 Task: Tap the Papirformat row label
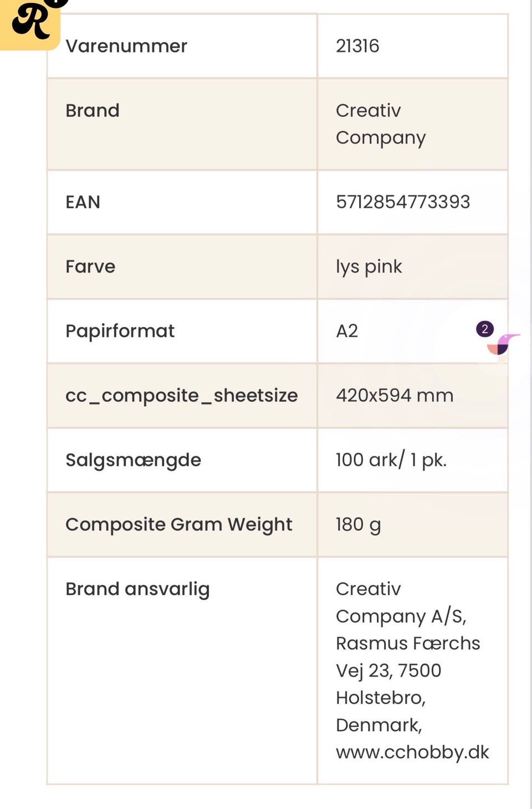pyautogui.click(x=120, y=331)
